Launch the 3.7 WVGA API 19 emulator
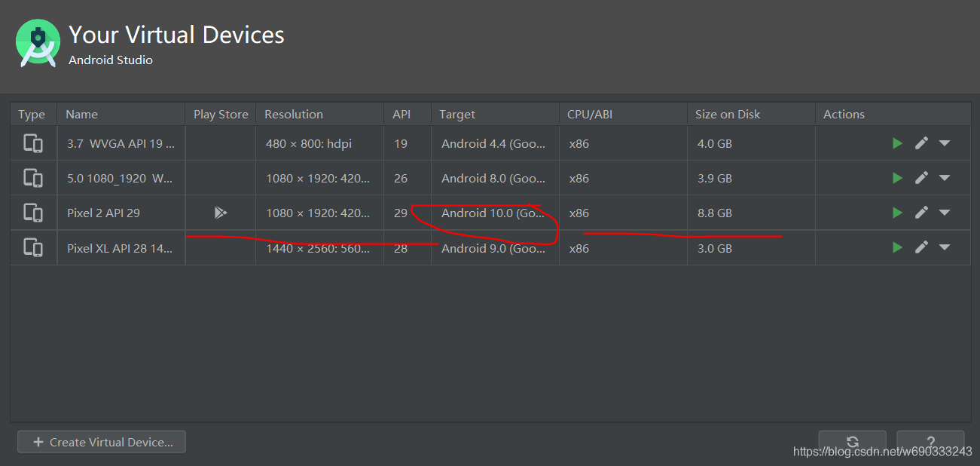 [x=897, y=143]
